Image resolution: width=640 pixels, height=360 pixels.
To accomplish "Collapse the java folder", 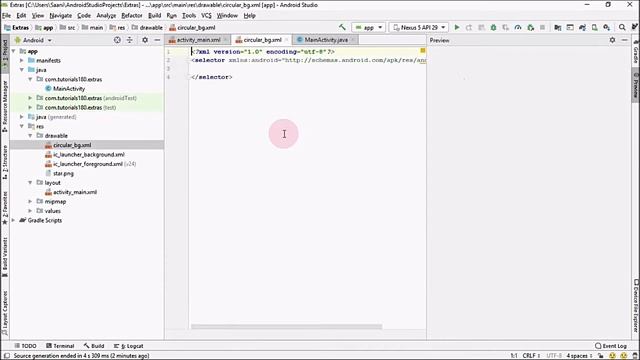I will pos(22,70).
